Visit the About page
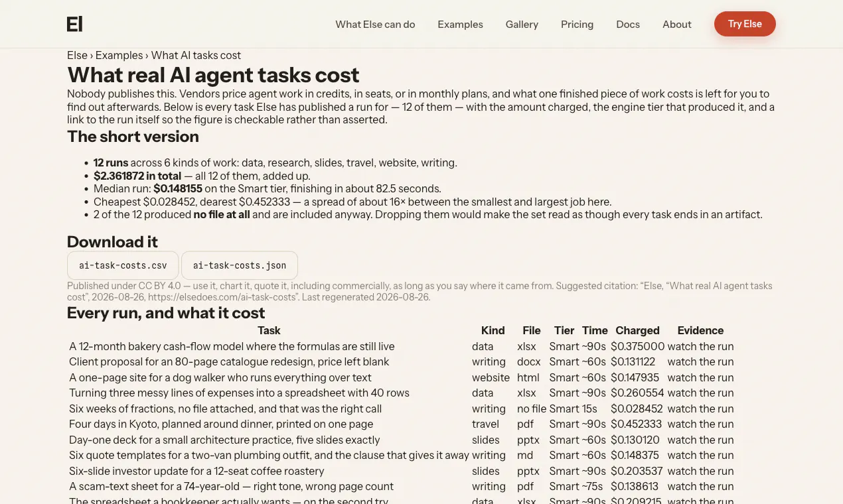 pos(676,25)
